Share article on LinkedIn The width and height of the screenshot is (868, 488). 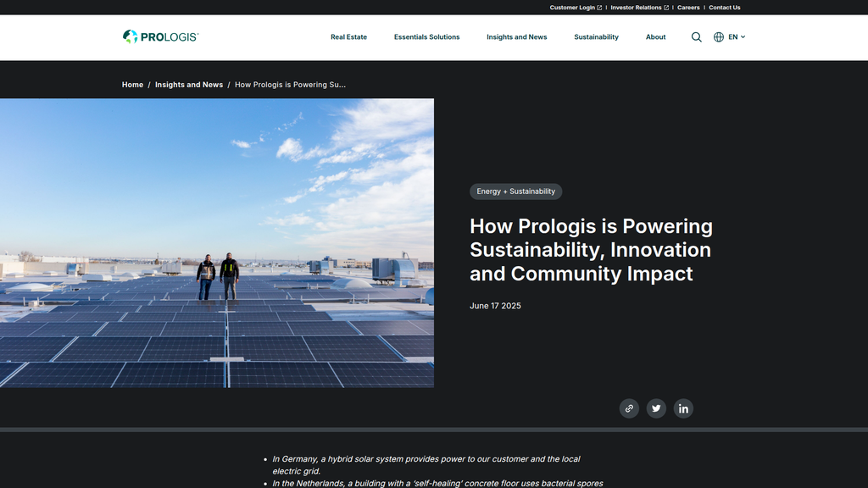pos(683,408)
